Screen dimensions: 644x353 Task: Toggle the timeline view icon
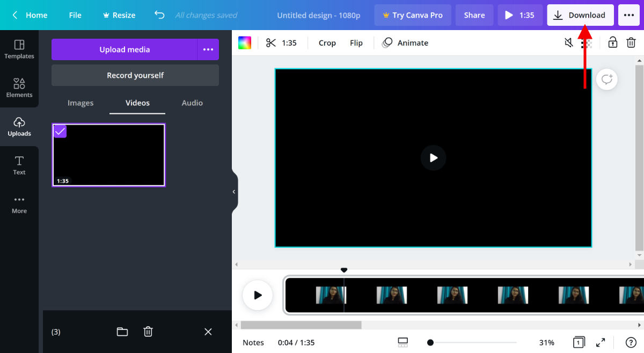[x=403, y=342]
